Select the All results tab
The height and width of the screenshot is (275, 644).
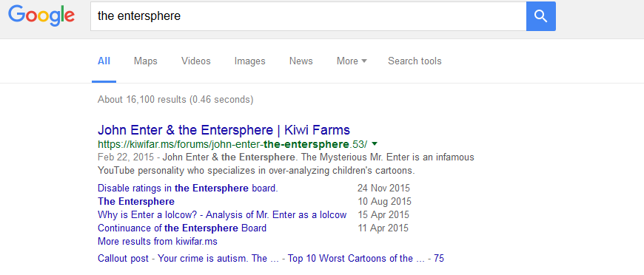tap(104, 61)
